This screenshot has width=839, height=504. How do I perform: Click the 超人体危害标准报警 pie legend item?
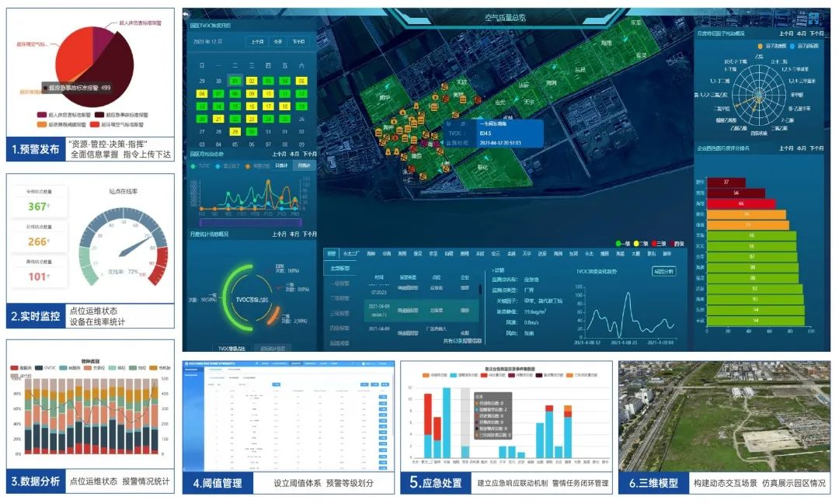[x=63, y=114]
